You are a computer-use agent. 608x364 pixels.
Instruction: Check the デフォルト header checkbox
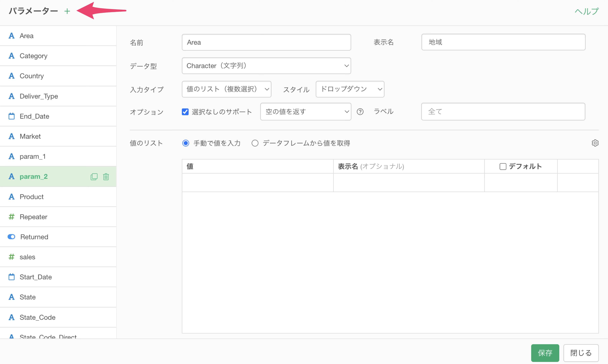pos(503,167)
